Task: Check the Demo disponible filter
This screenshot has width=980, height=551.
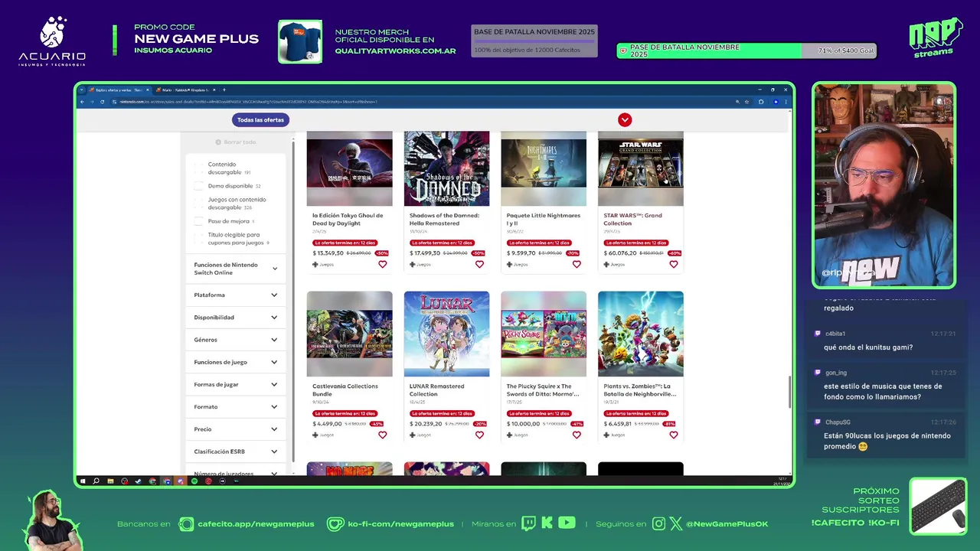Action: tap(199, 186)
